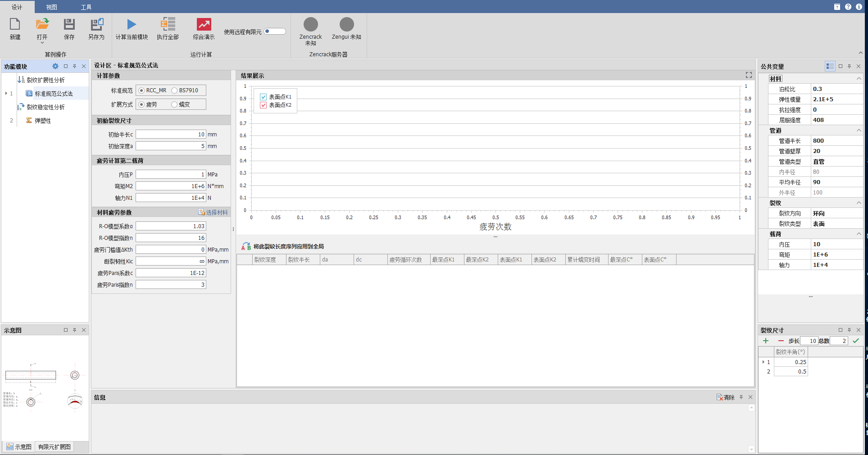
Task: Select 裂纹稳定性分析 tree node
Action: tap(45, 107)
